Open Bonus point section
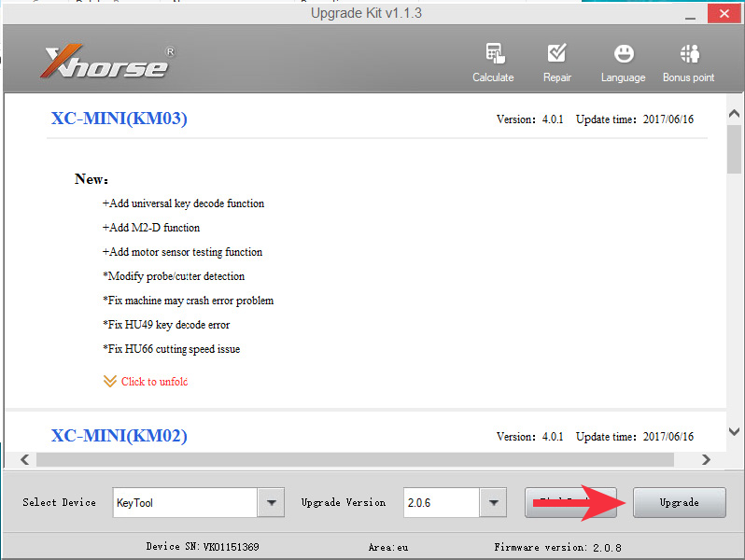Viewport: 745px width, 560px height. tap(688, 63)
